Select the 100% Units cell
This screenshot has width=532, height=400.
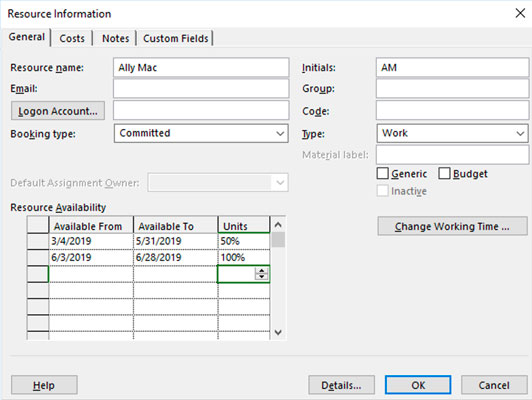tap(244, 258)
